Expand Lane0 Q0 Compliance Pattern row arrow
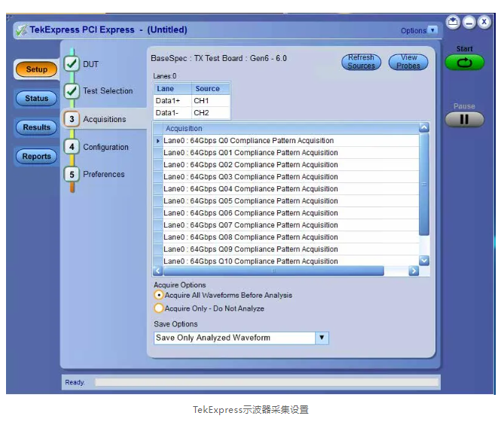Viewport: 504px width, 428px height. (x=158, y=141)
